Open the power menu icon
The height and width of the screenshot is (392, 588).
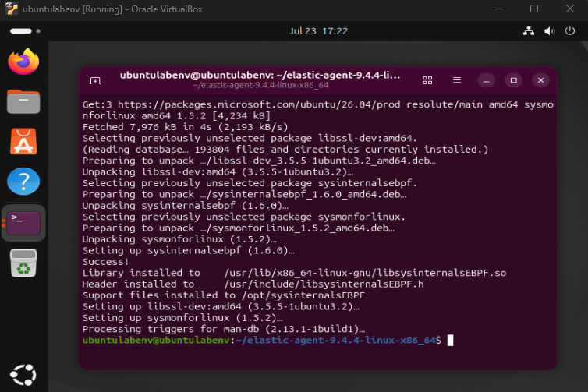pos(569,30)
